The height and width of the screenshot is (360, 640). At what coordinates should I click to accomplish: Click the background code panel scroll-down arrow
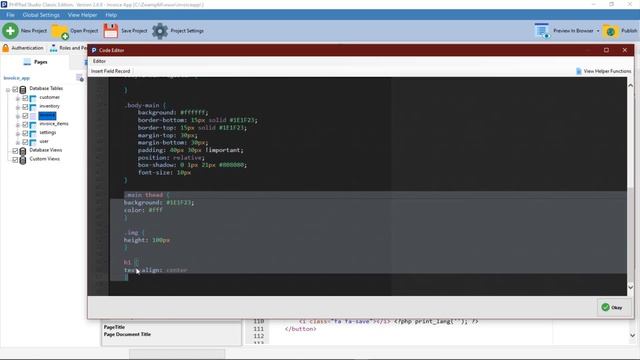click(632, 336)
